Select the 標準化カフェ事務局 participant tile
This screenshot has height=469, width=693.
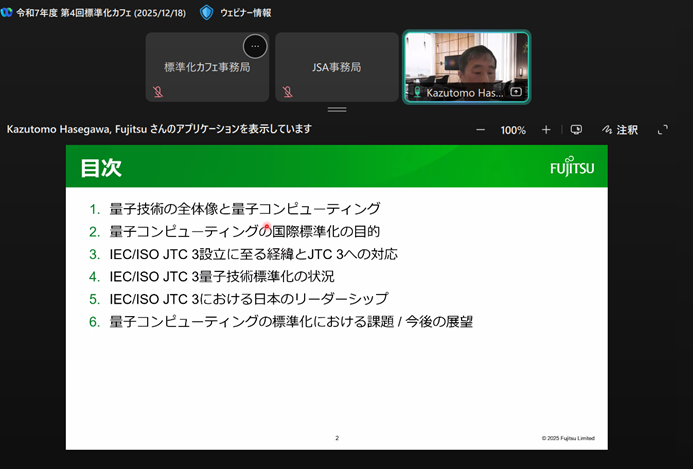click(x=207, y=67)
